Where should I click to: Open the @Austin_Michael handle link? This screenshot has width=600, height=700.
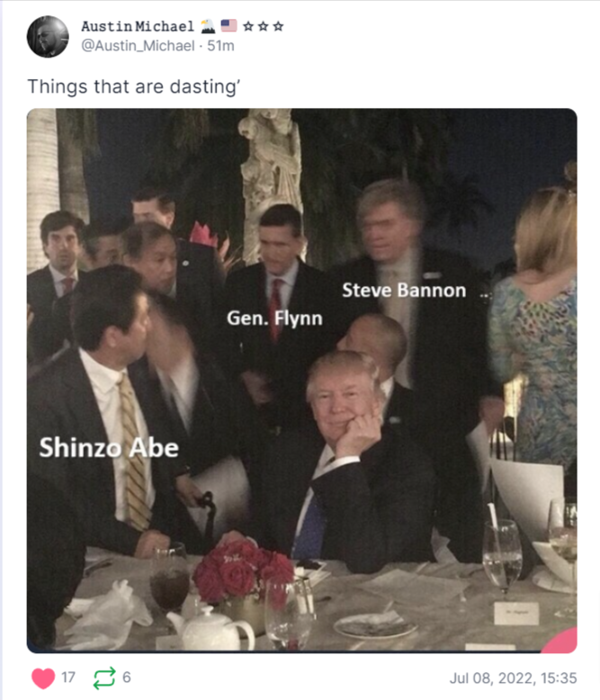140,45
